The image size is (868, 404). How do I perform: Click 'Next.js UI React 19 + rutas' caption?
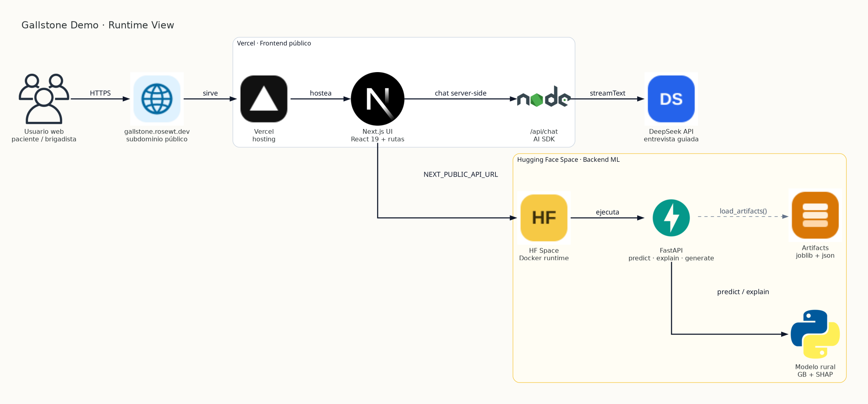tap(377, 135)
